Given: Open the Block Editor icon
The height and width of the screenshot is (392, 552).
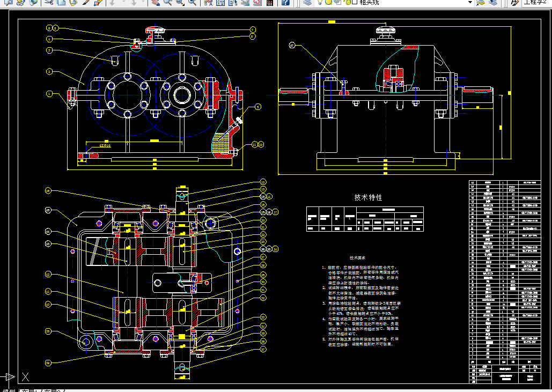Looking at the screenshot, I should (99, 3).
